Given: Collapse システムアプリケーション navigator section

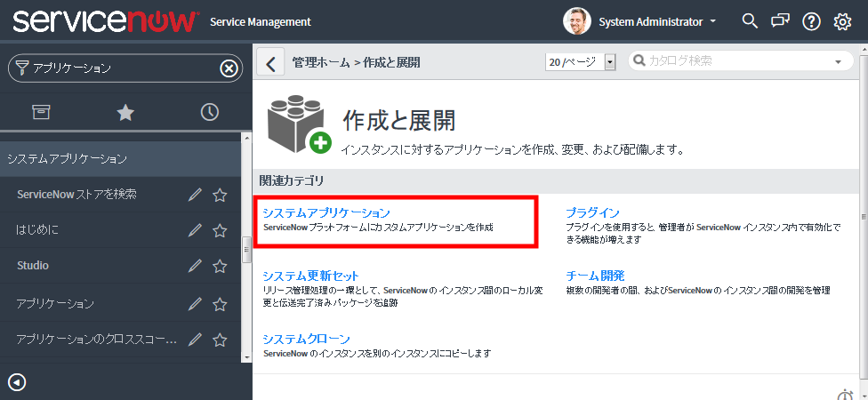Looking at the screenshot, I should click(120, 159).
